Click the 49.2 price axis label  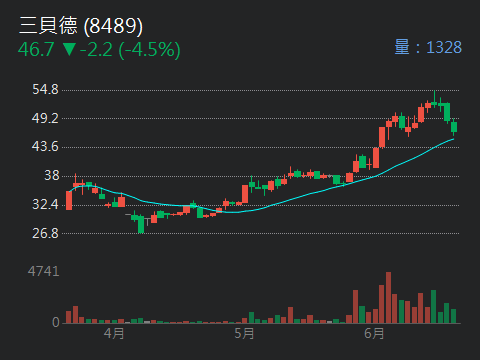[45, 118]
